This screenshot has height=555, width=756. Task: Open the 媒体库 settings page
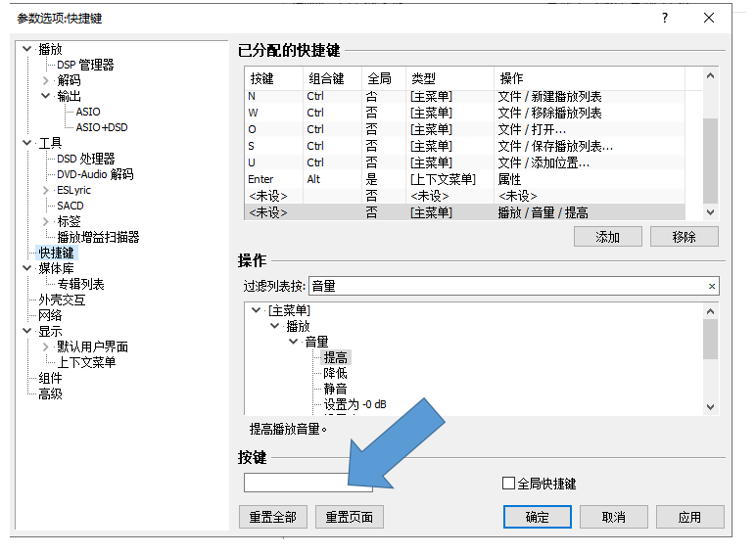click(54, 268)
